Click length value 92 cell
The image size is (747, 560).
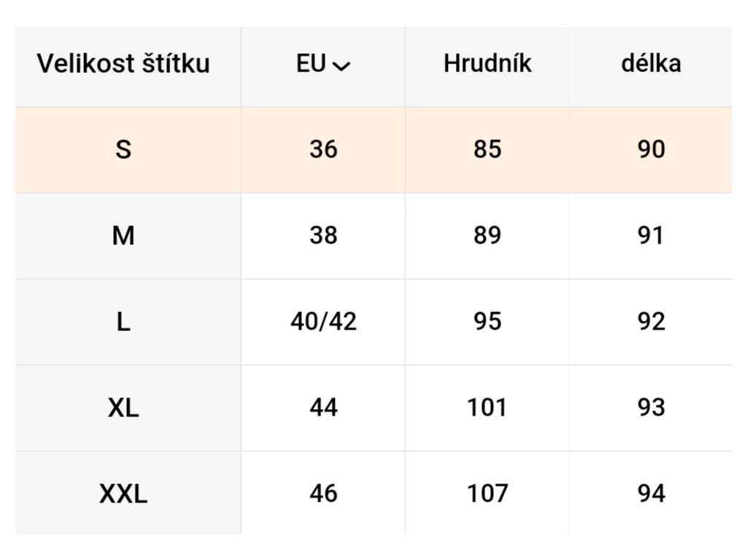(651, 322)
